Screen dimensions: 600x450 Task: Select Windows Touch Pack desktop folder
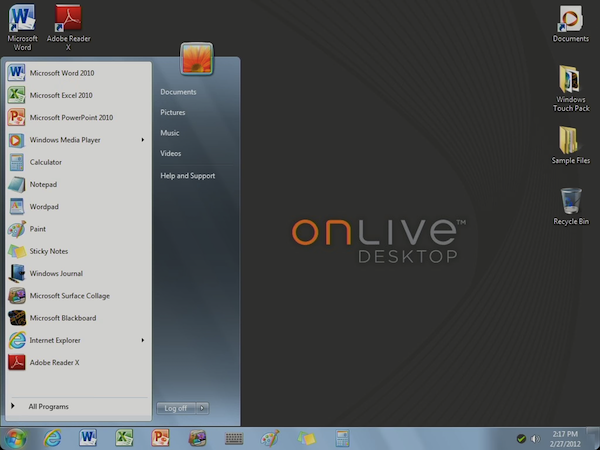[571, 89]
